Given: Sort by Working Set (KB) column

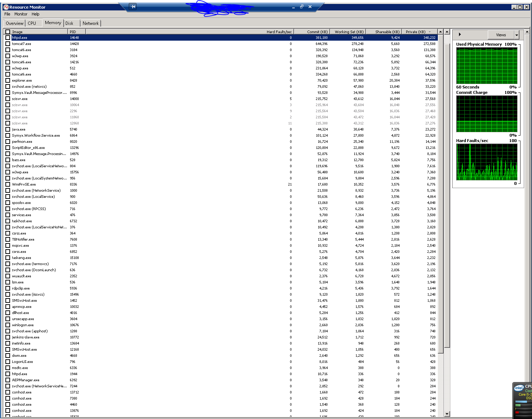Looking at the screenshot, I should tap(348, 32).
